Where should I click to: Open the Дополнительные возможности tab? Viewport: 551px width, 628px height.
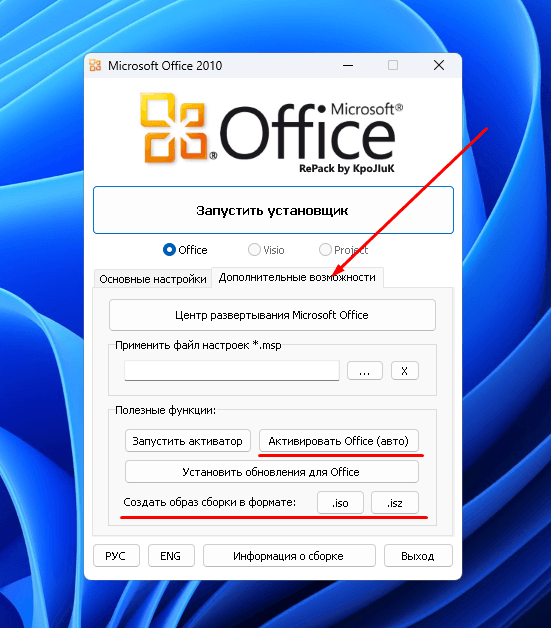[297, 277]
